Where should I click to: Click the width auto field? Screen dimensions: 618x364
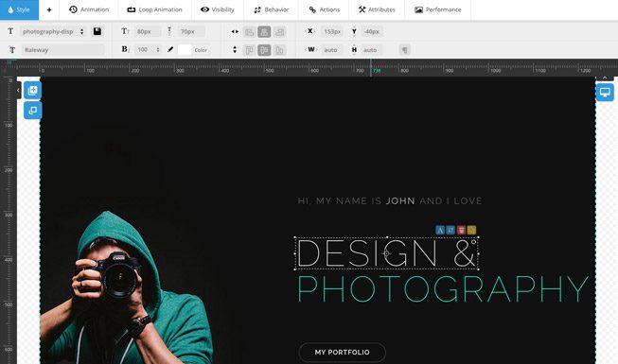tap(332, 49)
